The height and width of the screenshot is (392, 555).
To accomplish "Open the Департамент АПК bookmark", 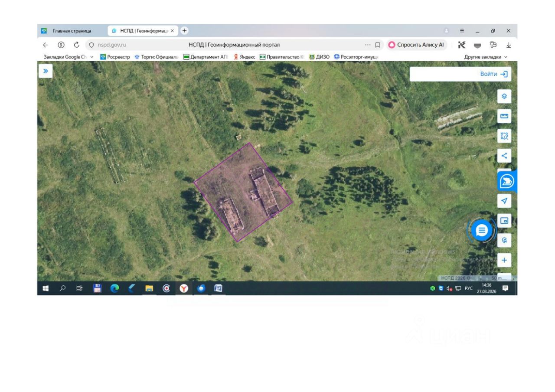I will pos(206,57).
